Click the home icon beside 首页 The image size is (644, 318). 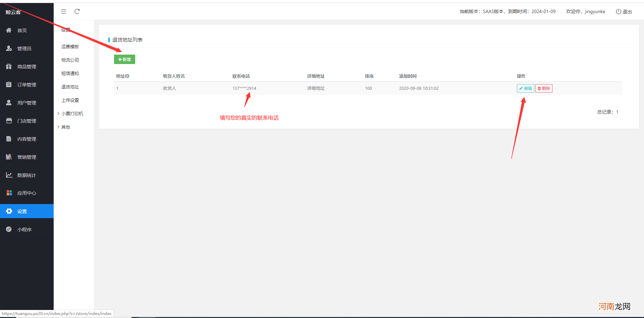(x=9, y=30)
